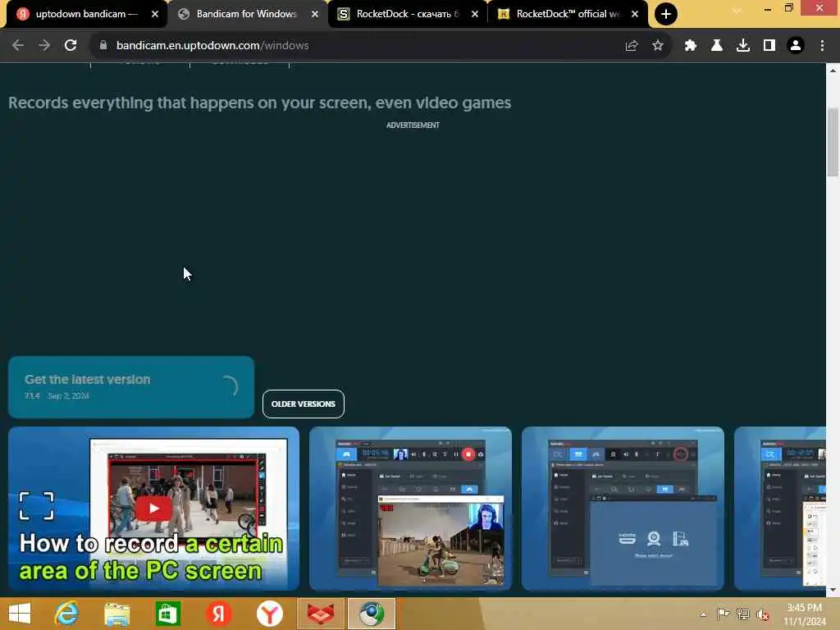Viewport: 840px width, 630px height.
Task: Click the padlock site security icon
Action: tap(103, 46)
